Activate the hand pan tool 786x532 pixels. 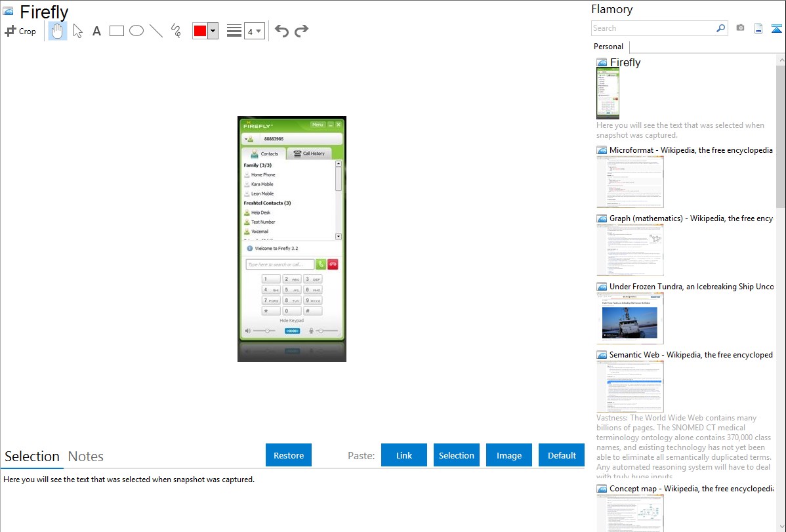[57, 31]
